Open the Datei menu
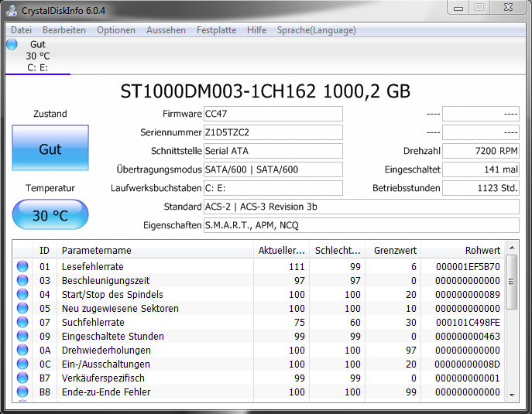The width and height of the screenshot is (532, 414). click(21, 30)
